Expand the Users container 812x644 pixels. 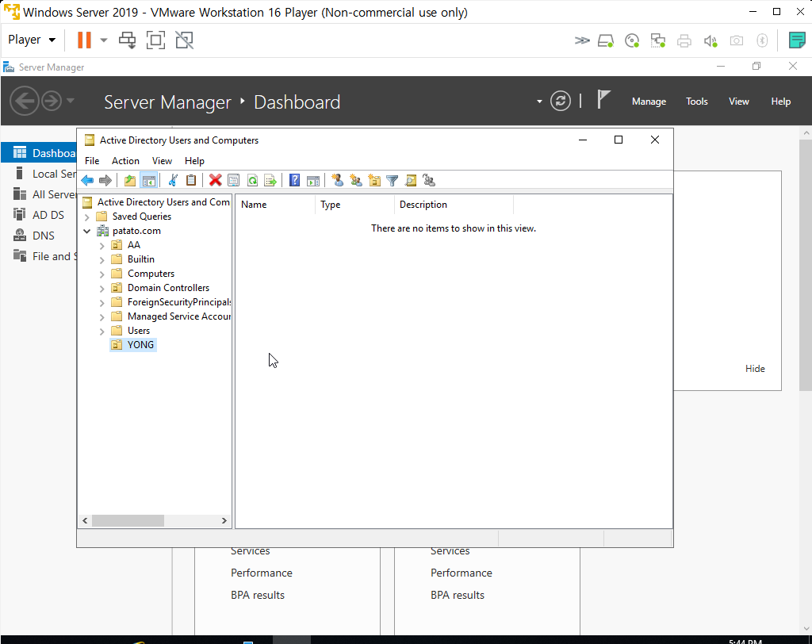point(102,331)
